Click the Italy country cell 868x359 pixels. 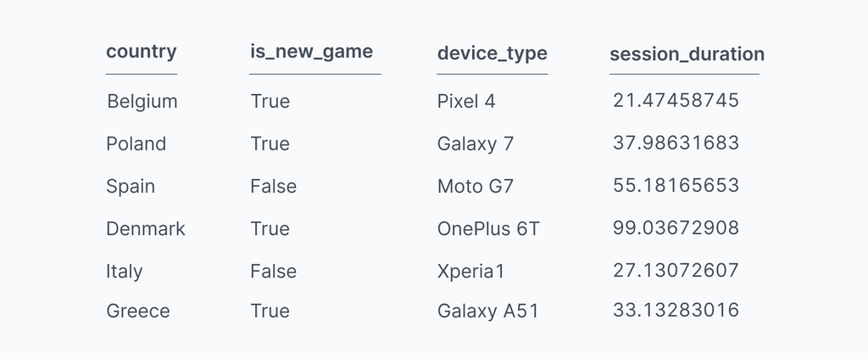(x=124, y=272)
